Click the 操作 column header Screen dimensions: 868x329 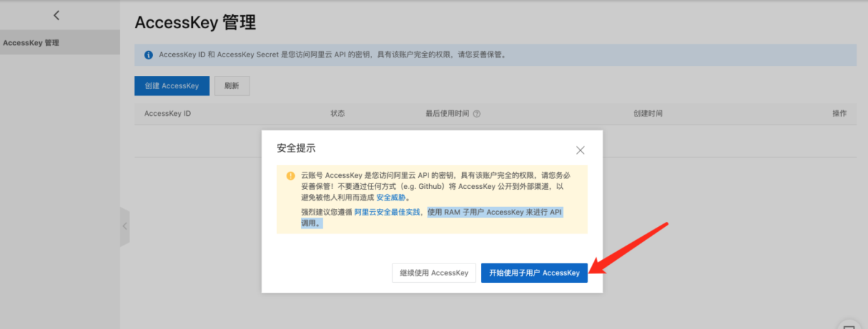[x=839, y=114]
